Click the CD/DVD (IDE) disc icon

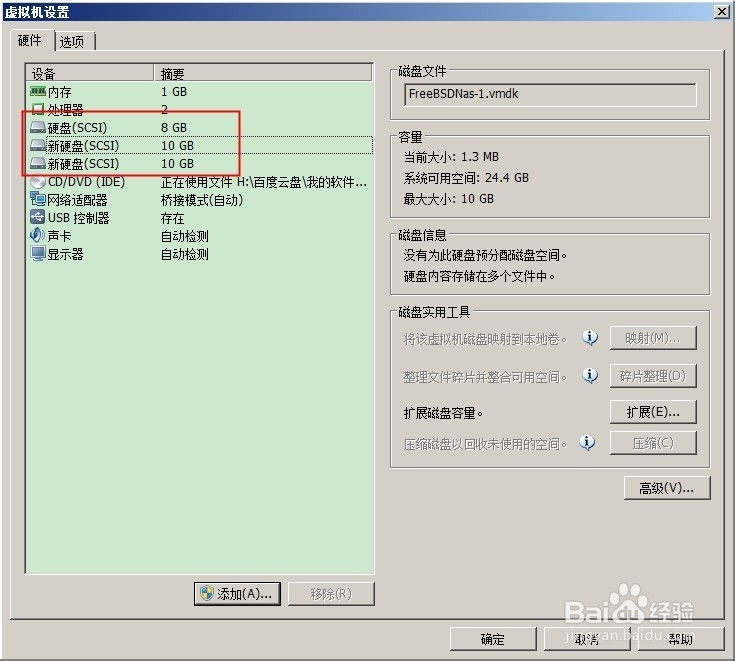pos(38,181)
